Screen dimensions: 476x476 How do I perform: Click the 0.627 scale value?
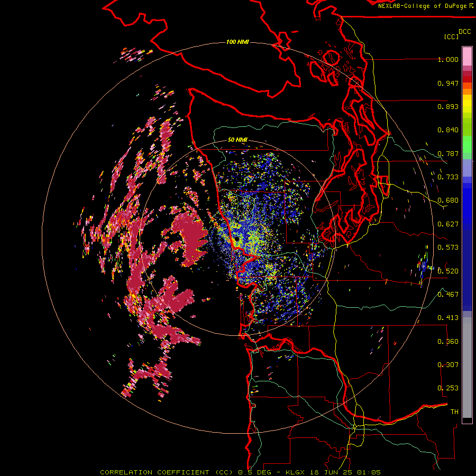coord(448,224)
